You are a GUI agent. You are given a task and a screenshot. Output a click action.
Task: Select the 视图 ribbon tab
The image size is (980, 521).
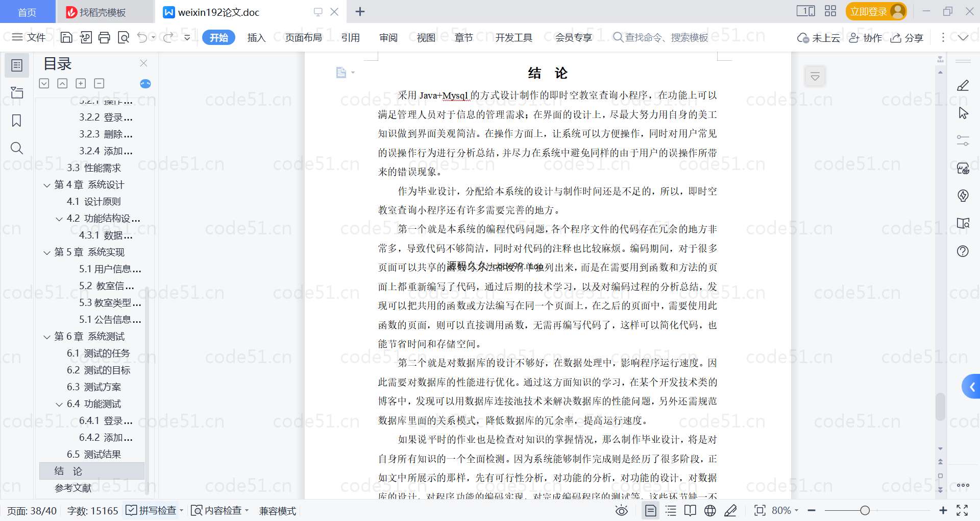click(426, 37)
